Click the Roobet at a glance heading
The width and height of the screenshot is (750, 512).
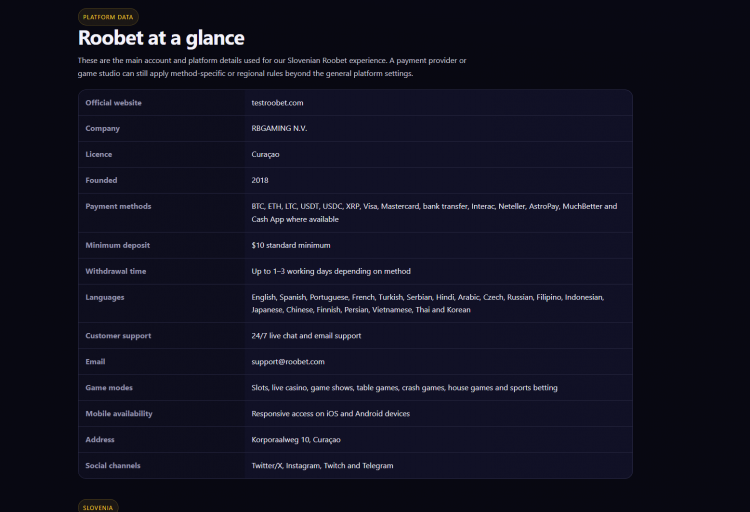pyautogui.click(x=161, y=38)
